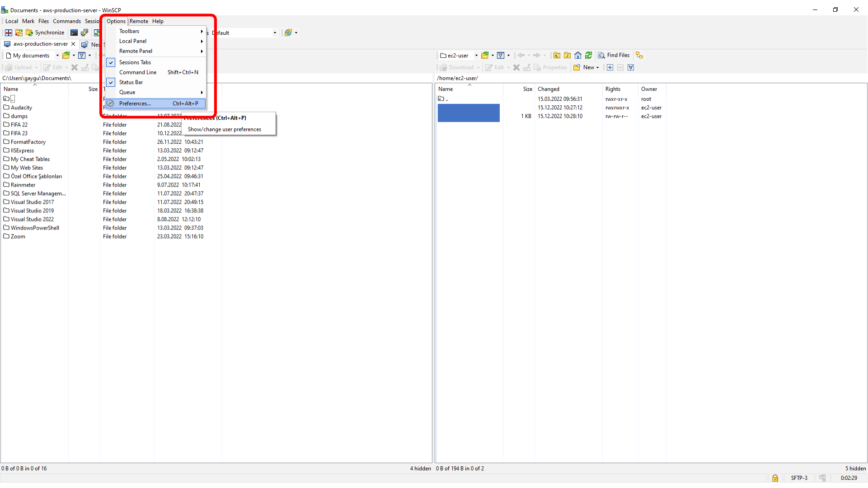The image size is (868, 488).
Task: Click the encryption lock icon in status bar
Action: 775,478
